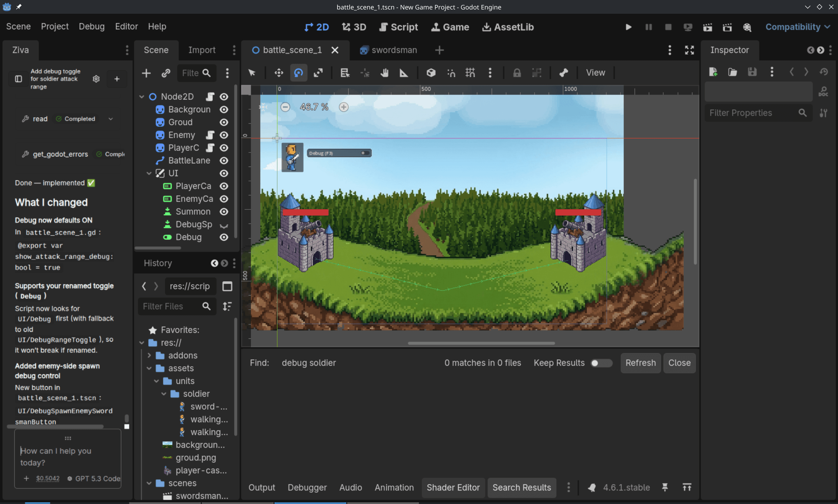
Task: Open the Import dock tab
Action: 202,50
